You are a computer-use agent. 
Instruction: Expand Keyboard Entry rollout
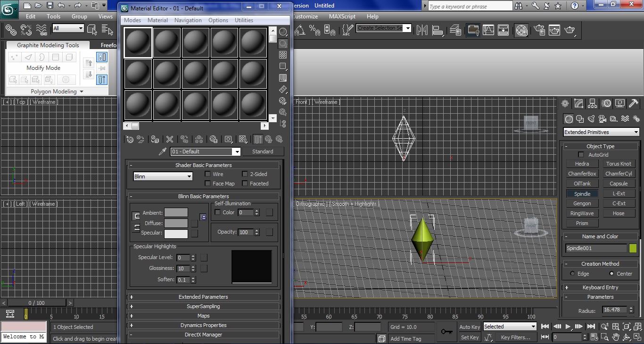(600, 287)
